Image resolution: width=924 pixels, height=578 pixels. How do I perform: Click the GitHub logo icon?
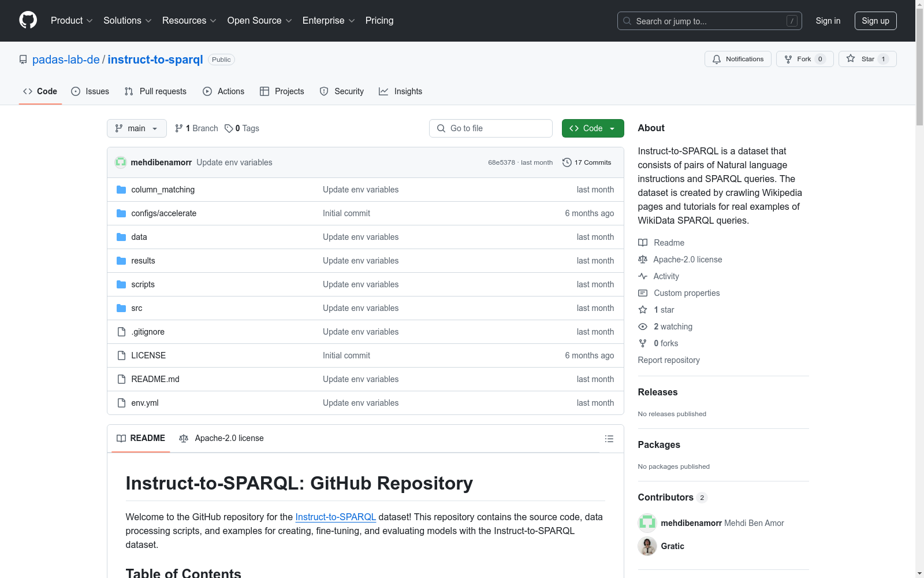click(28, 20)
